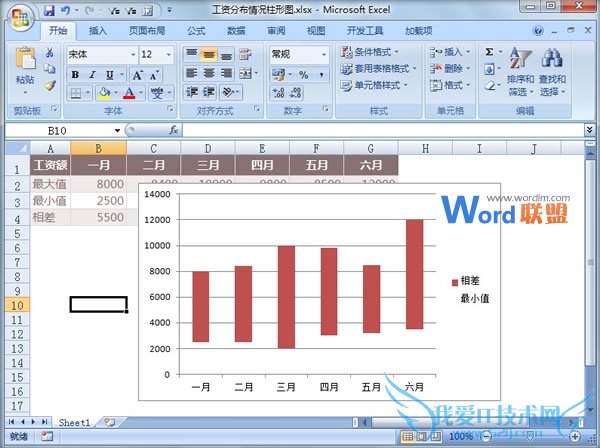Click the macro record icon in status bar
Viewport: 600px width, 448px height.
click(x=47, y=436)
